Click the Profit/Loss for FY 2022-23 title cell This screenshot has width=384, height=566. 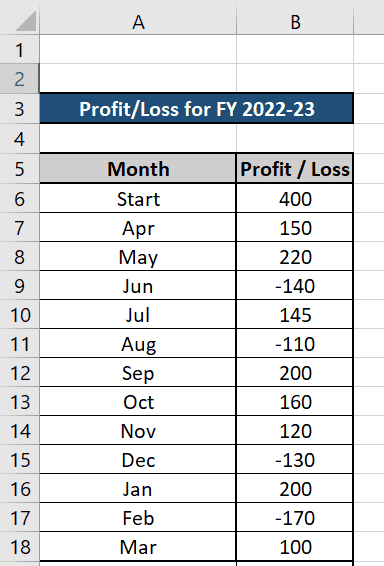click(196, 108)
